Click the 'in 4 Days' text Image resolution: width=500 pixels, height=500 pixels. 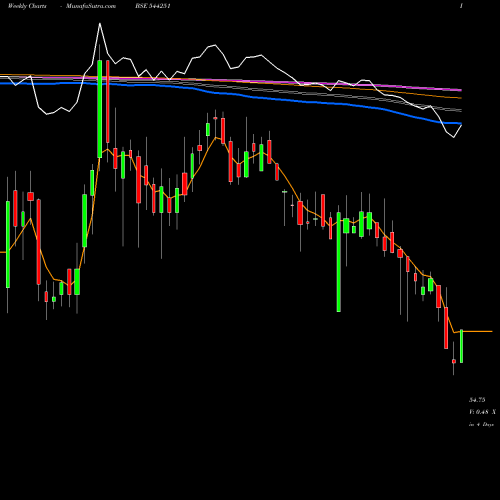pyautogui.click(x=481, y=424)
